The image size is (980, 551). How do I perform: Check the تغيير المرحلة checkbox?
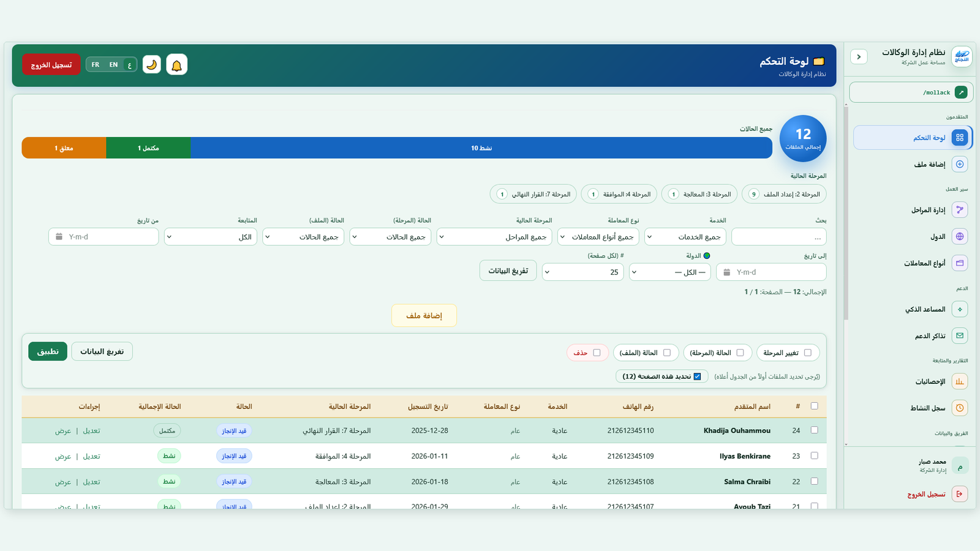click(x=807, y=353)
